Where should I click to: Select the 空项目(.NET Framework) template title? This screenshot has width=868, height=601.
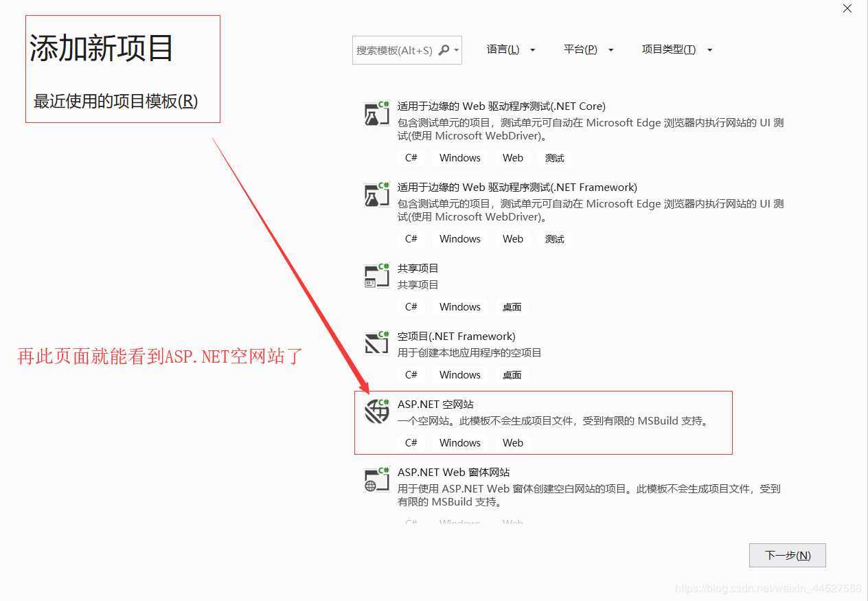456,337
